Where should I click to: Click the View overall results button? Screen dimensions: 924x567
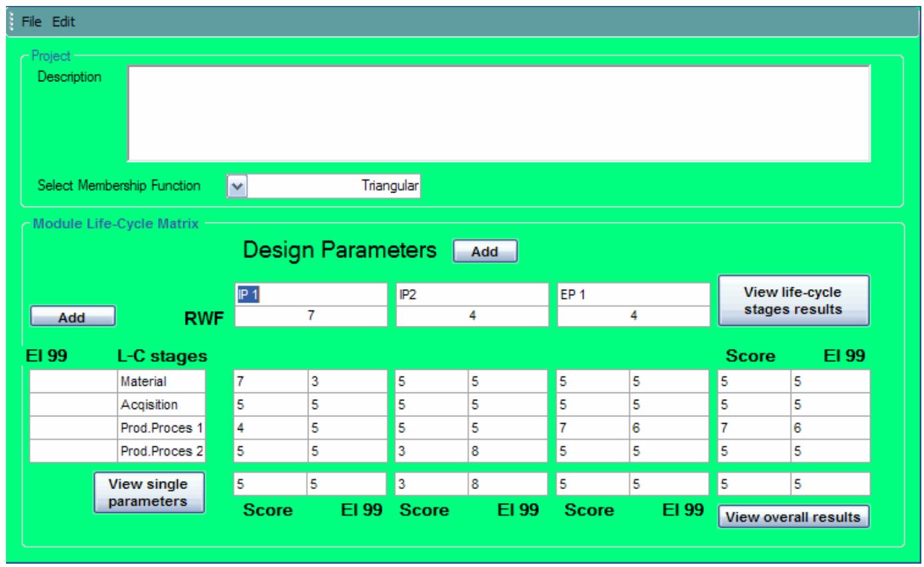[793, 517]
